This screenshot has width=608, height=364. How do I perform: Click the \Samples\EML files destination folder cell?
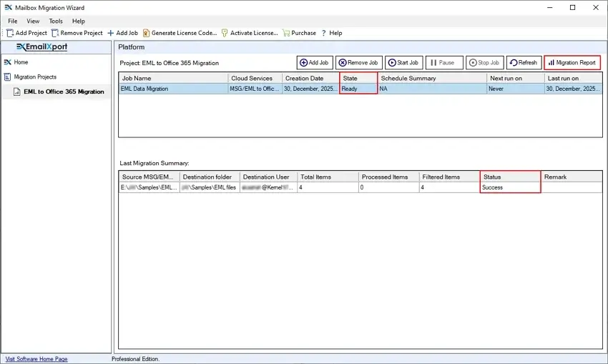pyautogui.click(x=210, y=187)
